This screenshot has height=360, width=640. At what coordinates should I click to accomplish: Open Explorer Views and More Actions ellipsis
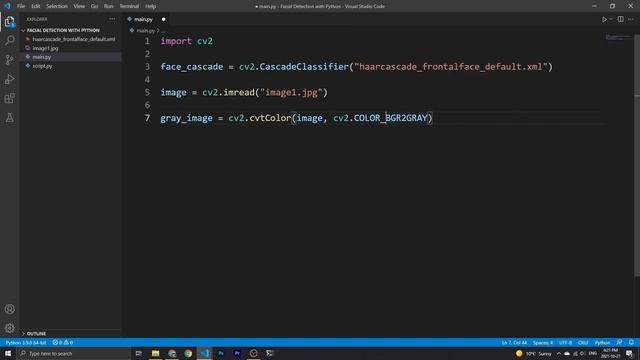112,19
